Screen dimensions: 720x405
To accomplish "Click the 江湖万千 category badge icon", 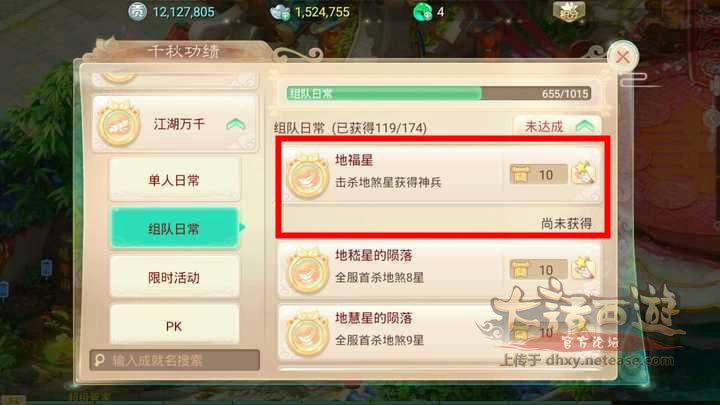I will (119, 124).
